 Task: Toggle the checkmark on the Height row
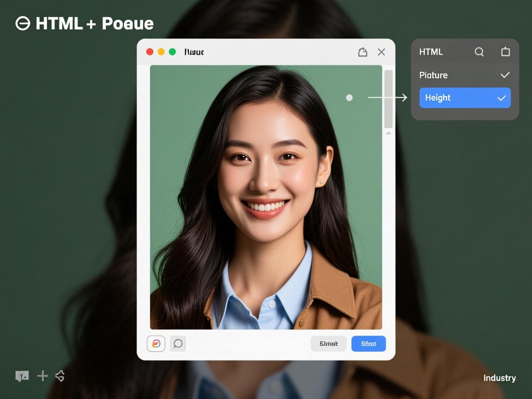(x=502, y=98)
